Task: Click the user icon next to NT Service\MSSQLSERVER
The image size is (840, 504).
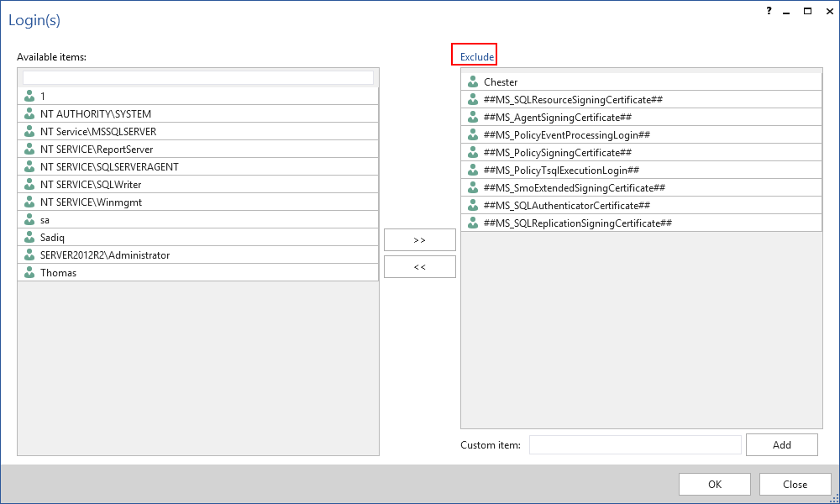Action: 29,131
